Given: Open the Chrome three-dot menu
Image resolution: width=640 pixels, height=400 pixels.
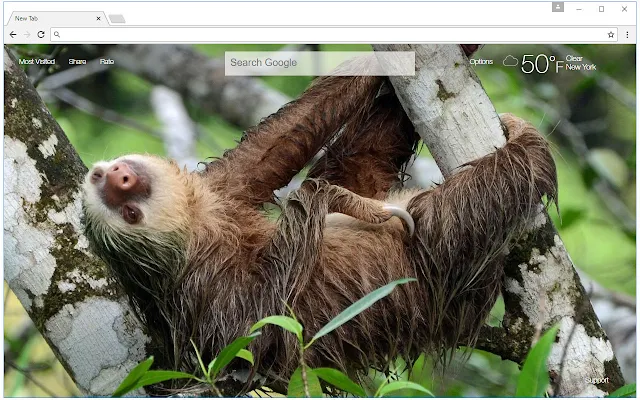Looking at the screenshot, I should coord(627,35).
